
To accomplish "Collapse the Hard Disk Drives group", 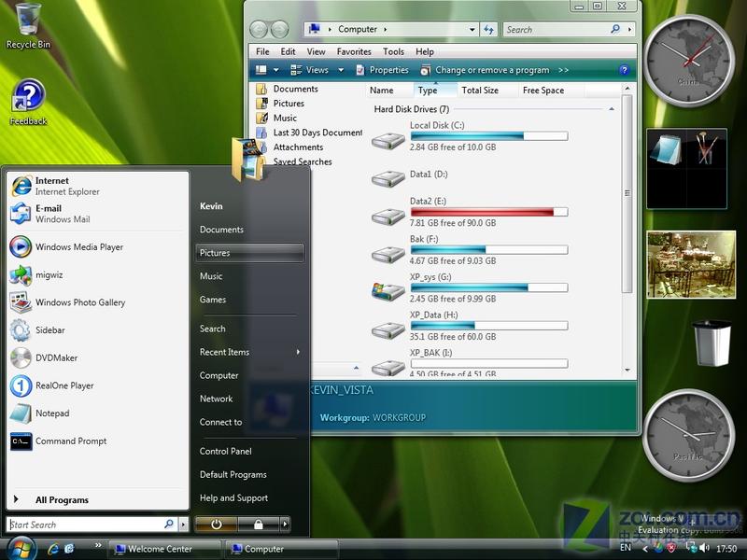I will click(612, 109).
